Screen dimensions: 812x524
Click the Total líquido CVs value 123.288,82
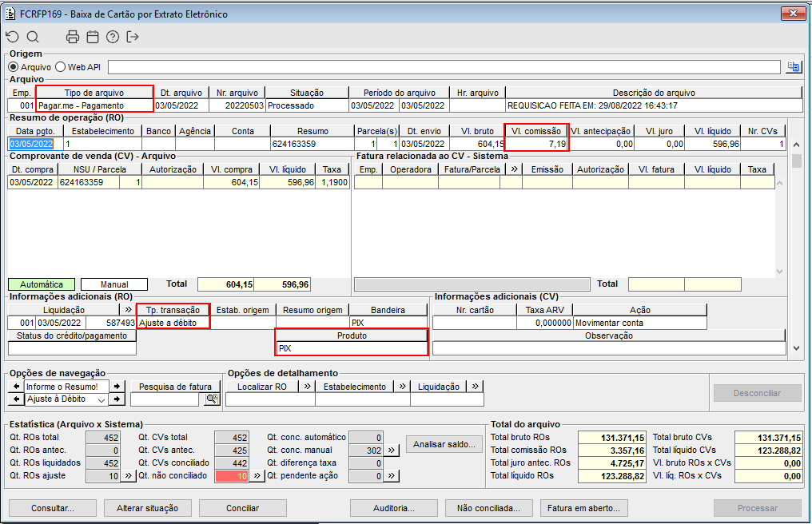click(x=769, y=451)
